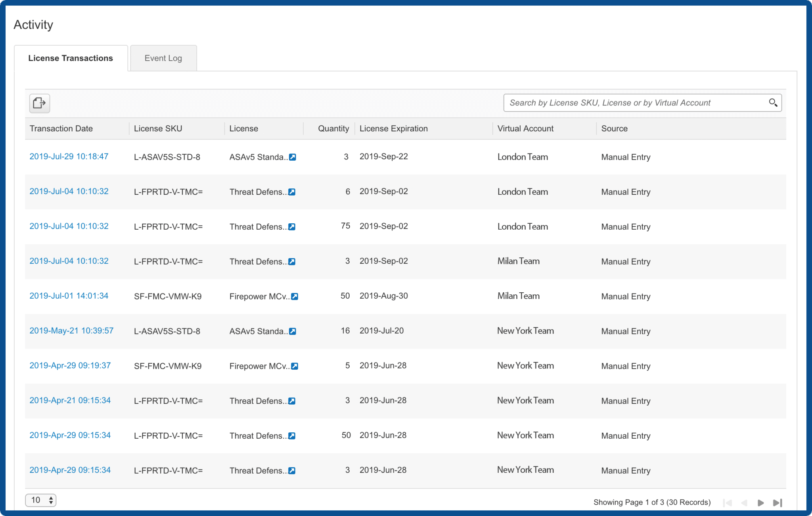The width and height of the screenshot is (812, 516).
Task: Open transaction dated 2019-May-21 10:39:57
Action: click(71, 330)
